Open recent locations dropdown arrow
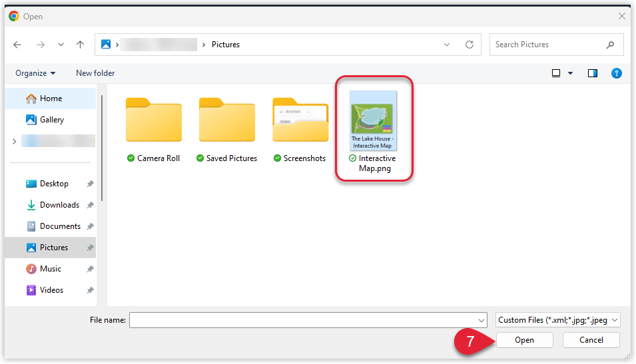Screen dimensions: 636x364 pos(61,45)
